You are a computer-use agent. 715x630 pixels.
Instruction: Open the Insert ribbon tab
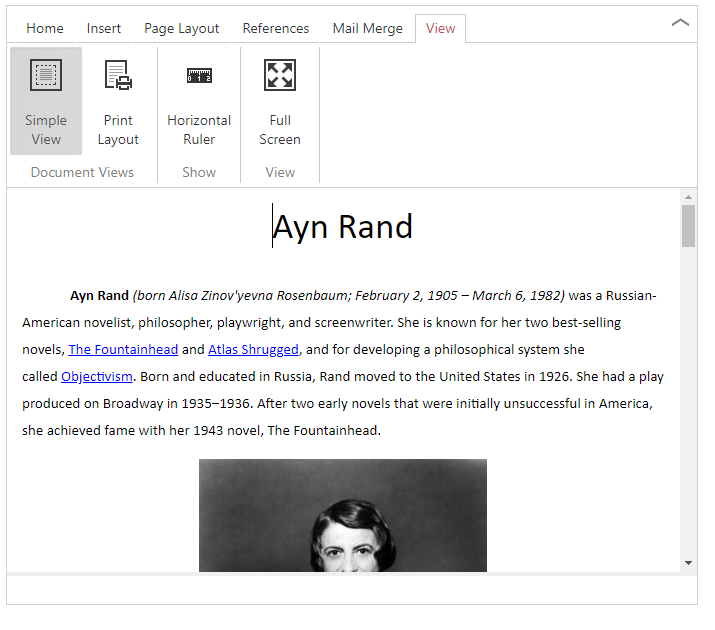pyautogui.click(x=104, y=28)
